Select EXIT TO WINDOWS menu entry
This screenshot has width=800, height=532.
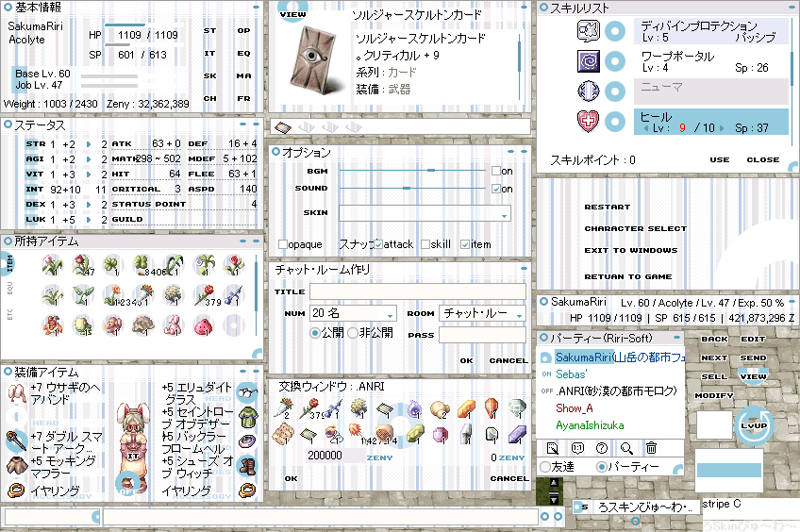pyautogui.click(x=631, y=251)
